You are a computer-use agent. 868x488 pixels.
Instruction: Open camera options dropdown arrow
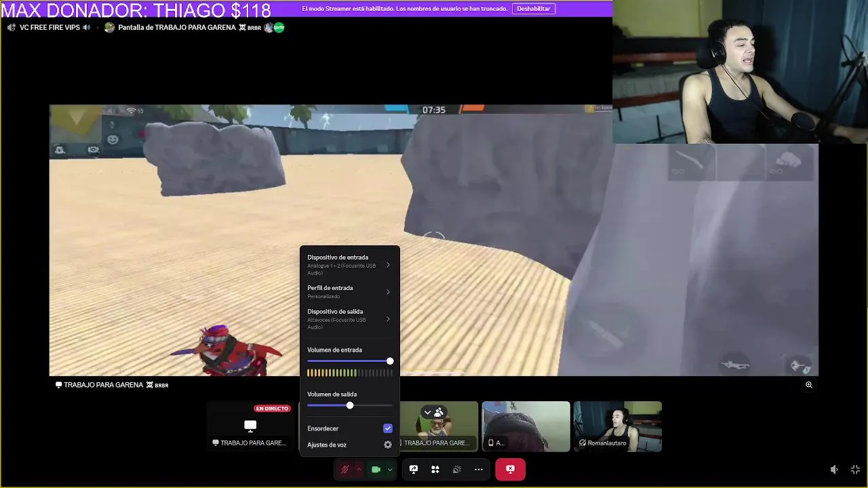pyautogui.click(x=390, y=469)
